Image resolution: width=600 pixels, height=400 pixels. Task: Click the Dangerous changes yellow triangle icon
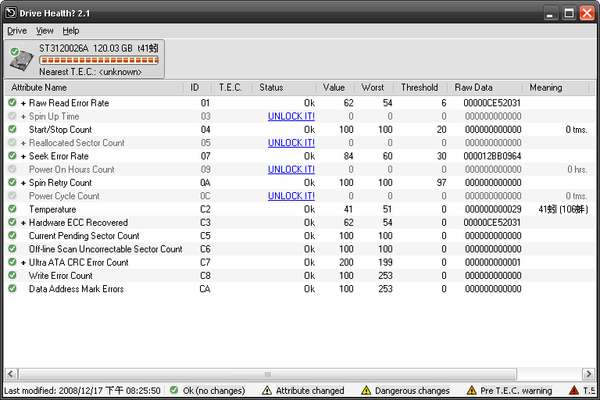pyautogui.click(x=366, y=390)
